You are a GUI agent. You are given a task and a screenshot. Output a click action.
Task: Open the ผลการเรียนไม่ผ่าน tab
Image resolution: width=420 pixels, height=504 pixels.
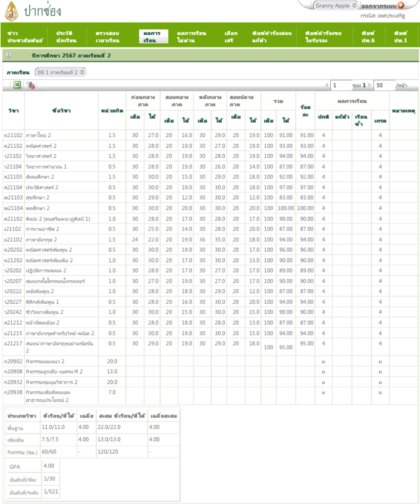click(191, 37)
